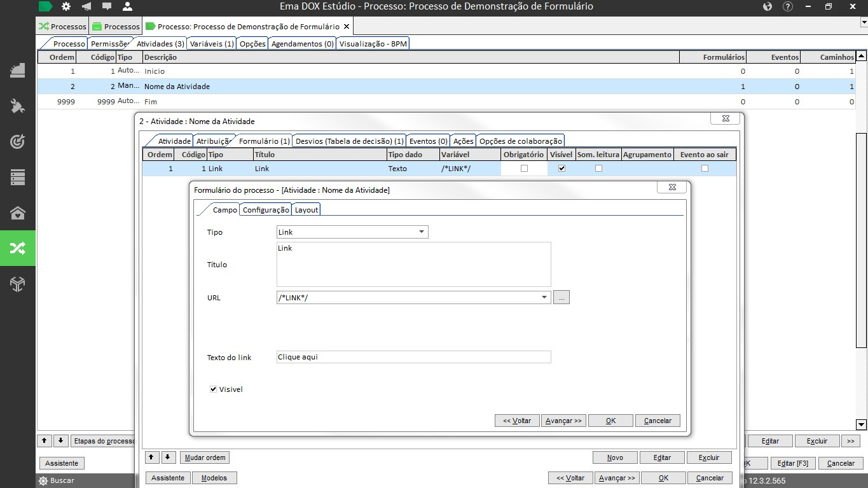Viewport: 868px width, 488px height.
Task: Open the Desvios (Tabela de decisão) tab
Action: 349,141
